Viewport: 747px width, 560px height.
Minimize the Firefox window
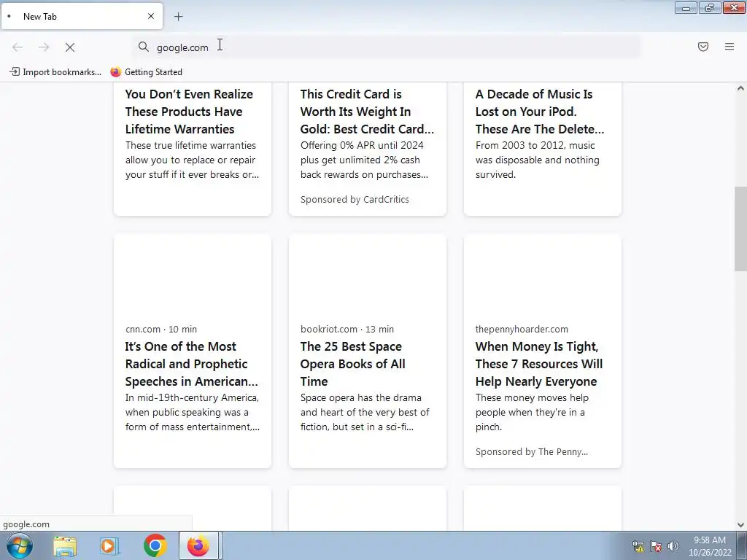coord(686,7)
